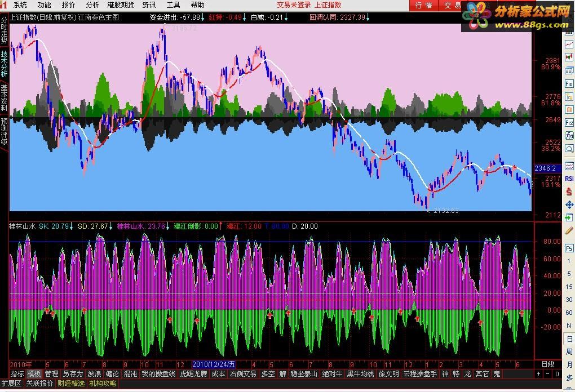The image size is (575, 392).
Task: Open the 帮助 menu
Action: pos(197,5)
